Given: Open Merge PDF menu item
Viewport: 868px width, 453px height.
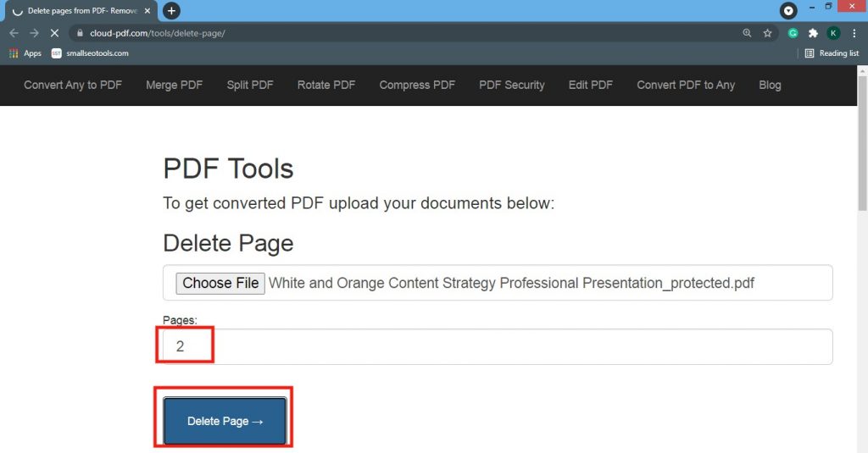Looking at the screenshot, I should [x=175, y=86].
